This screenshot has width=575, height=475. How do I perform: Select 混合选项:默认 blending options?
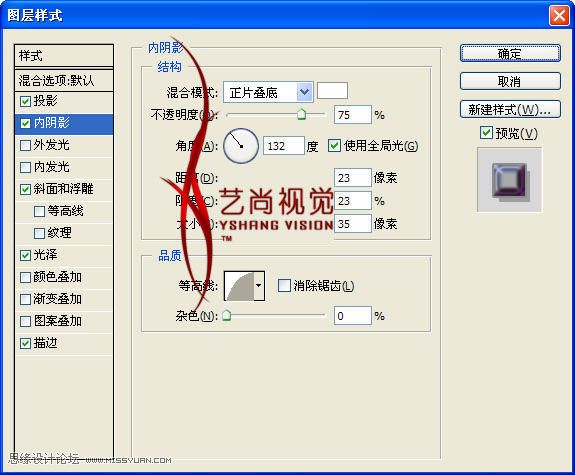[64, 80]
